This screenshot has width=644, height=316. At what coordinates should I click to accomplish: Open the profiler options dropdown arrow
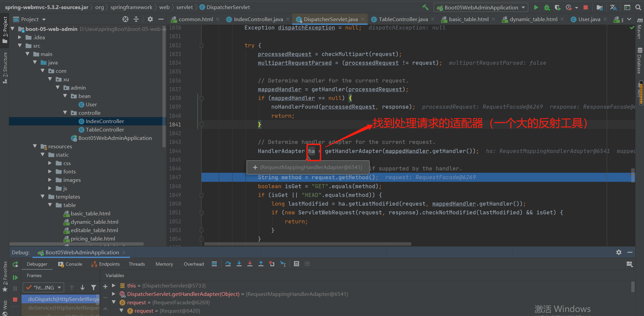tap(576, 7)
